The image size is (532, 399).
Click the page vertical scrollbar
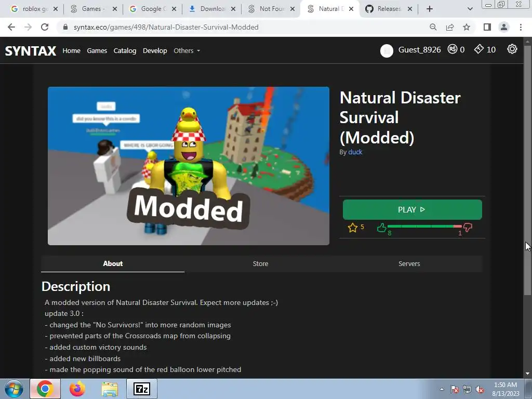[527, 170]
